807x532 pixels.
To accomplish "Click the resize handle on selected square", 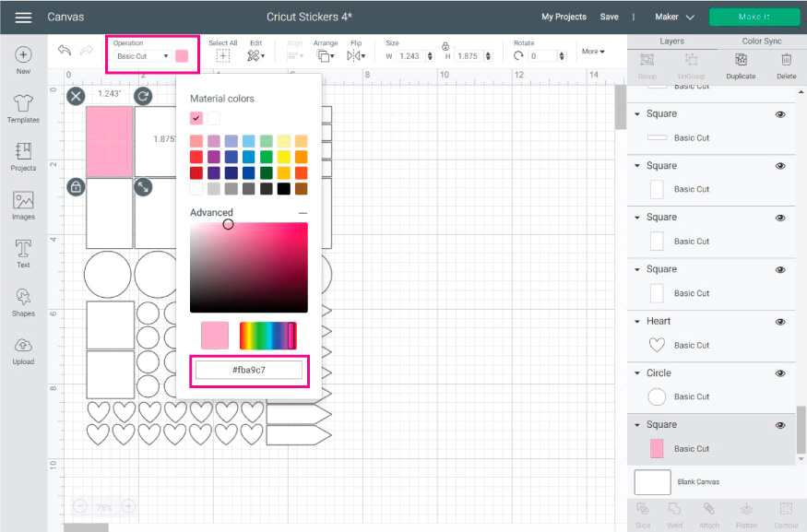I will [143, 187].
